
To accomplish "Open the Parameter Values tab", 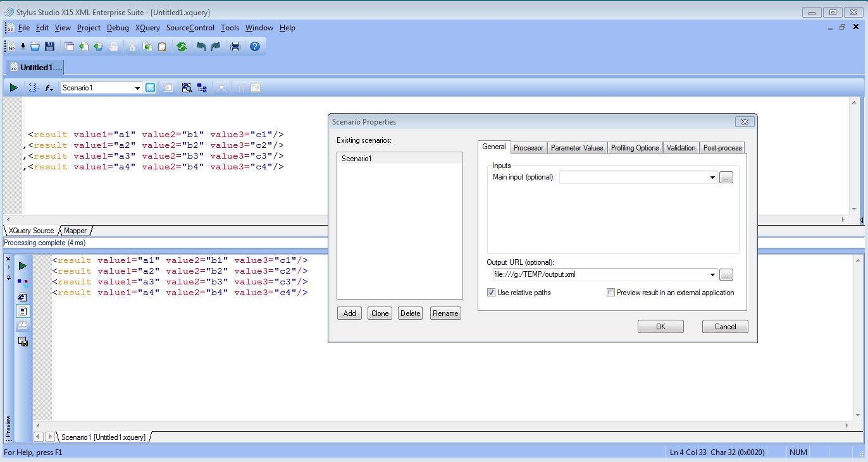I will pos(576,148).
